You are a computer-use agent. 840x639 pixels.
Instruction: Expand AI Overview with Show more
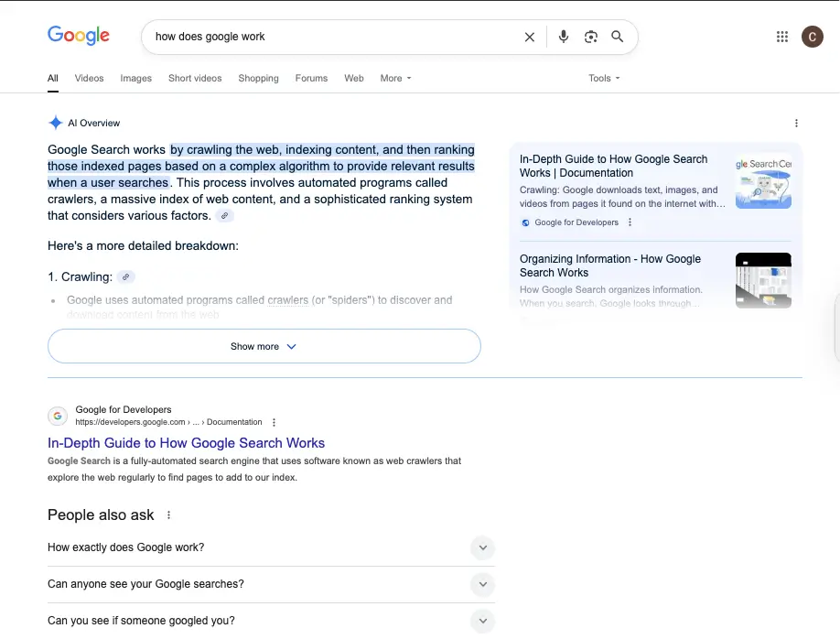pyautogui.click(x=264, y=346)
